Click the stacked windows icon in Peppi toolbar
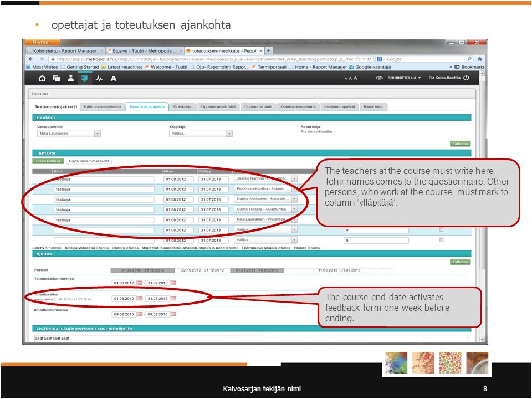Viewport: 532px width, 399px height. click(57, 78)
